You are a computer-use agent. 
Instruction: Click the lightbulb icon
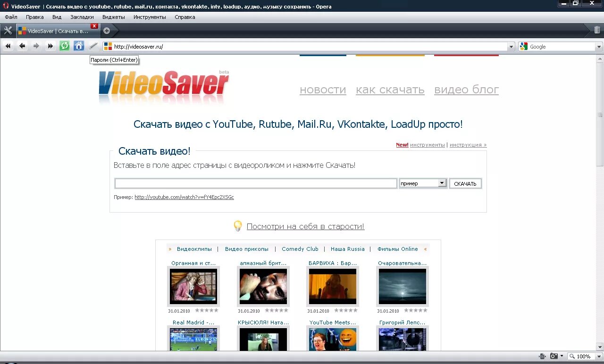(x=238, y=226)
